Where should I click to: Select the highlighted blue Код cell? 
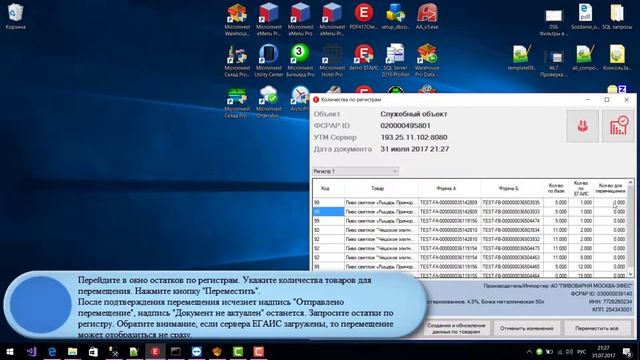328,212
